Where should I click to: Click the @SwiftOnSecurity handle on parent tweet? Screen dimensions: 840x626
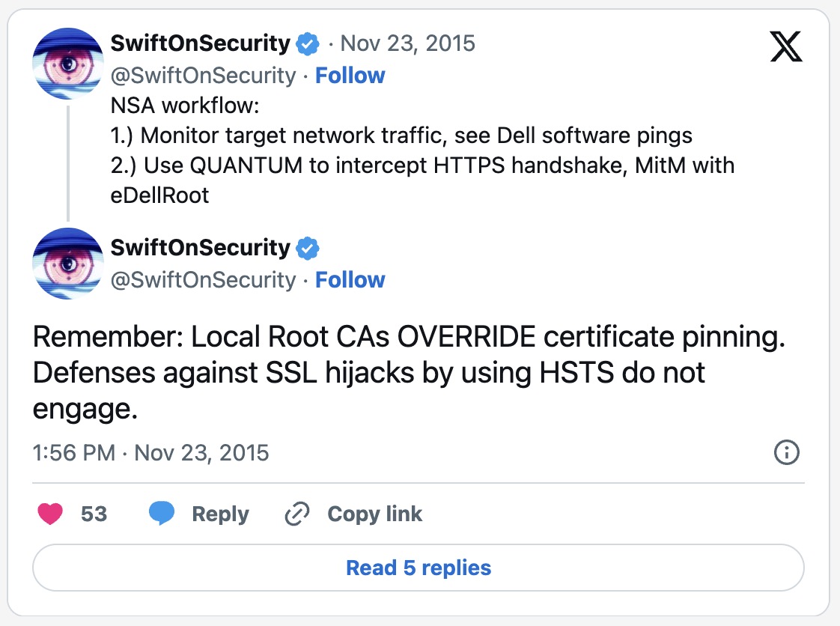pyautogui.click(x=203, y=76)
